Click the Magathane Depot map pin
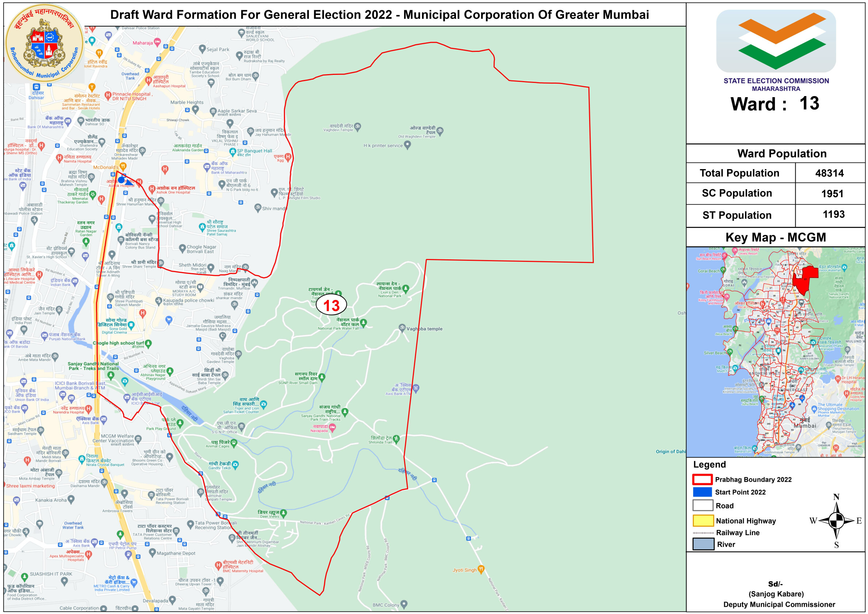Screen dimensions: 868x614 [x=152, y=552]
